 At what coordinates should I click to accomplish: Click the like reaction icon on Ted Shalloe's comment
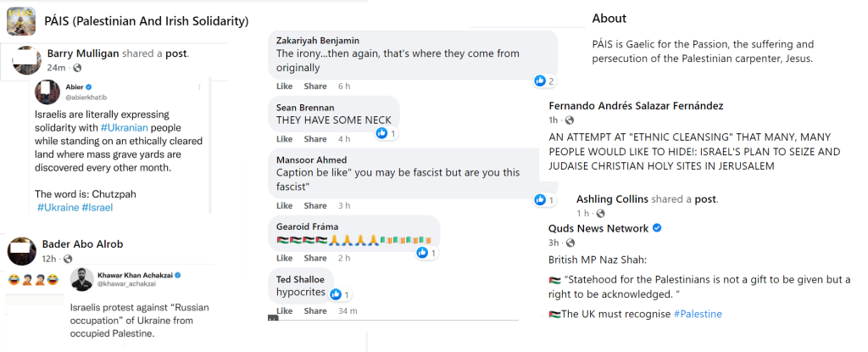click(x=337, y=294)
